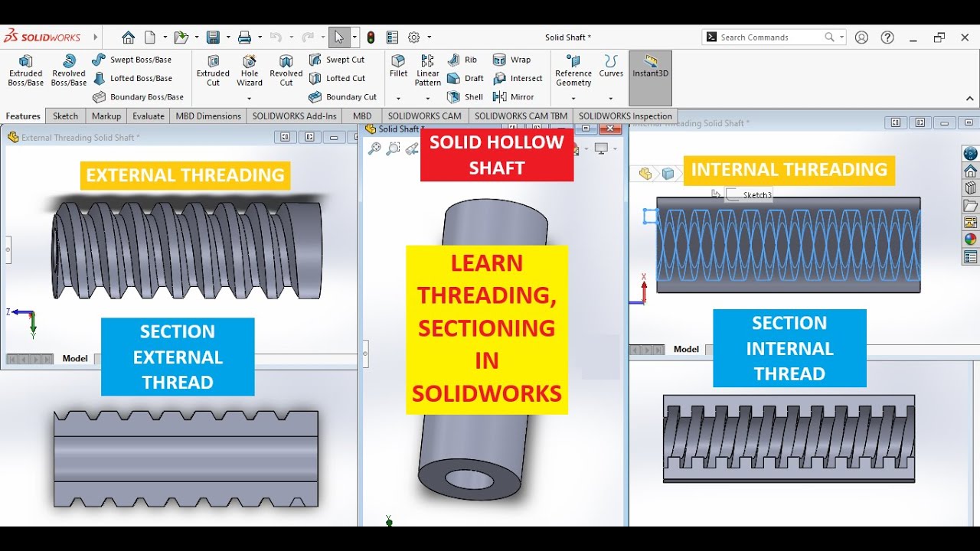Viewport: 980px width, 551px height.
Task: Zoom to Fit in Solid Shaft window
Action: click(x=374, y=148)
